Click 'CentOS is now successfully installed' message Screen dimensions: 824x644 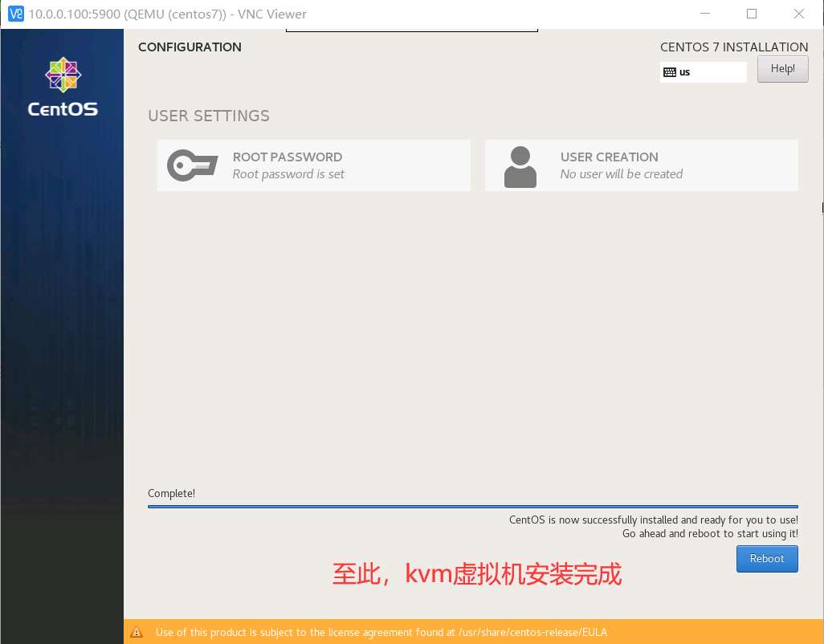(653, 520)
